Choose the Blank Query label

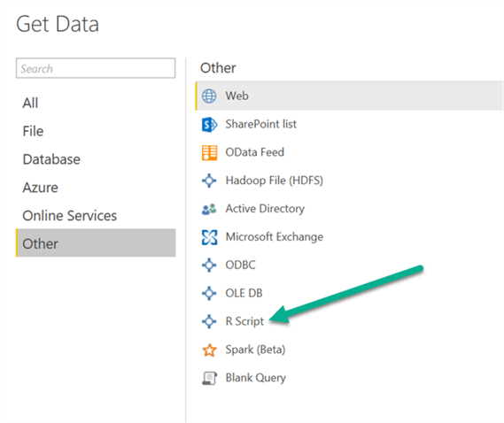(x=255, y=378)
